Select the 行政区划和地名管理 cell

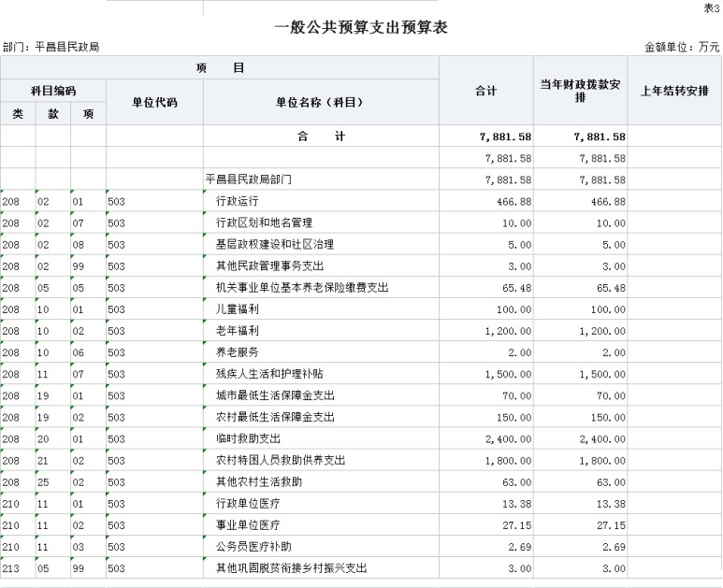tap(264, 222)
